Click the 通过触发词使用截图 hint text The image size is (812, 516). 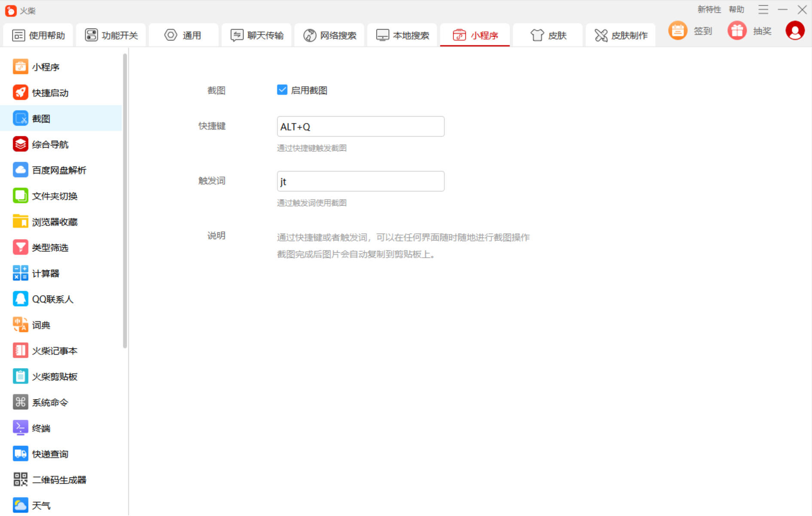312,203
